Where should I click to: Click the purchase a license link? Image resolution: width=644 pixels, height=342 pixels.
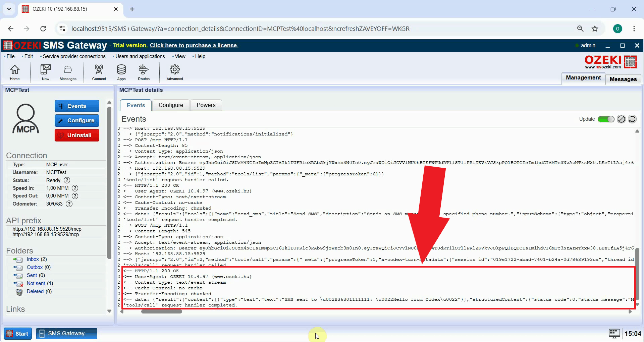pos(194,46)
